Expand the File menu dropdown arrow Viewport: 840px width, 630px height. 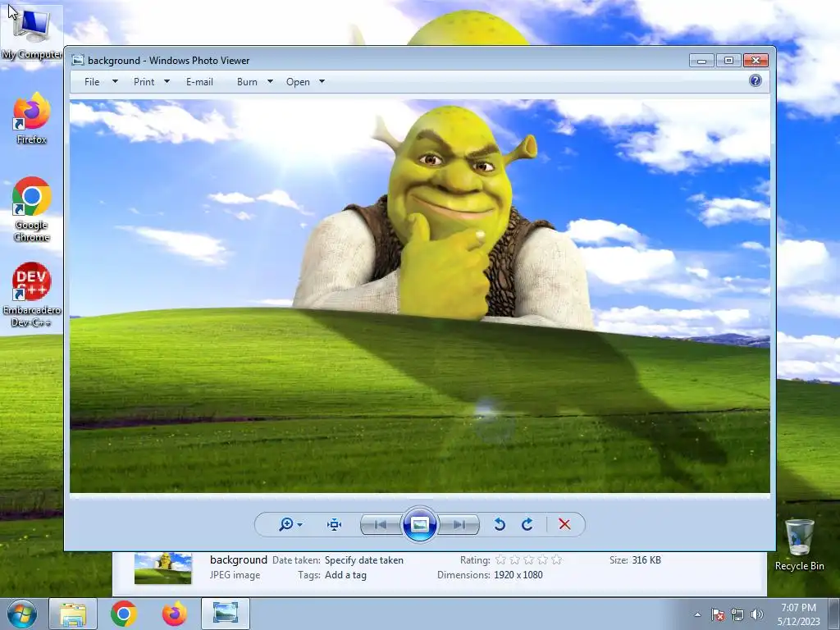click(115, 82)
